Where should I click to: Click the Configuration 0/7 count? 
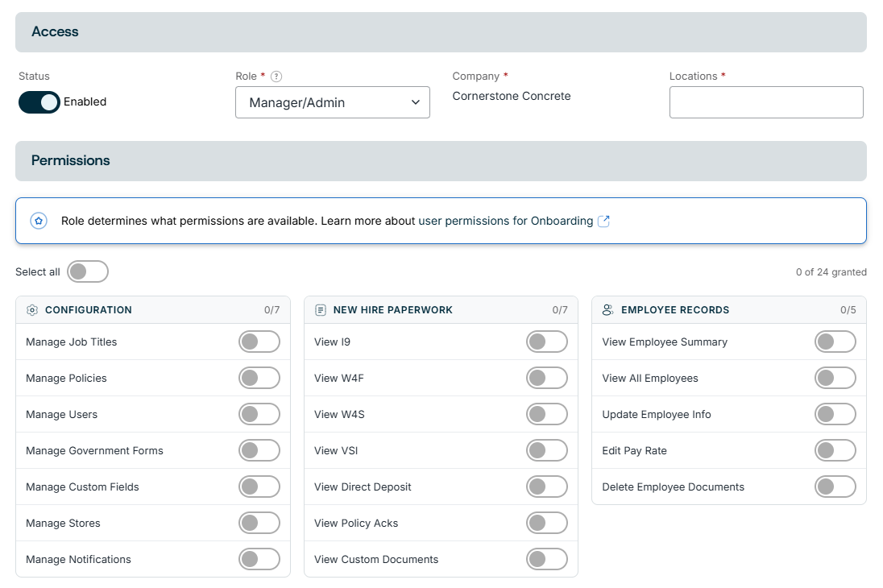click(272, 310)
